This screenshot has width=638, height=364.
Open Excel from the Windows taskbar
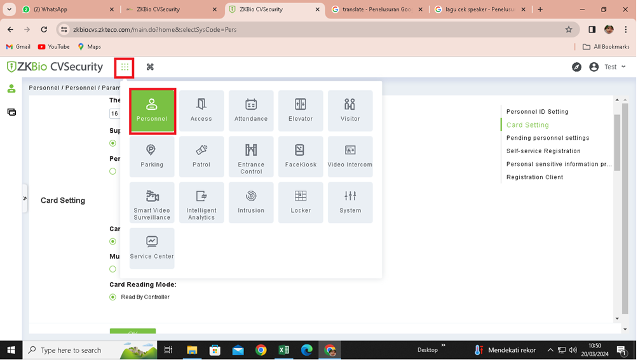pos(284,350)
